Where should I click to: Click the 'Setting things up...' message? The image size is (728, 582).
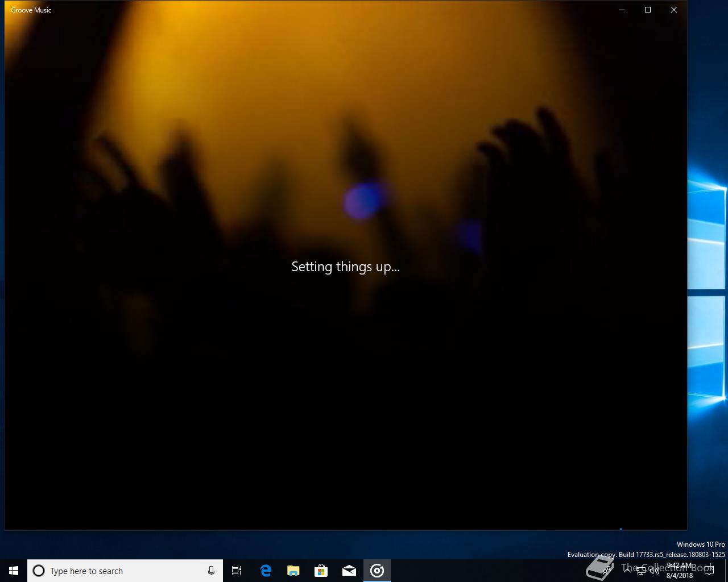pos(346,267)
